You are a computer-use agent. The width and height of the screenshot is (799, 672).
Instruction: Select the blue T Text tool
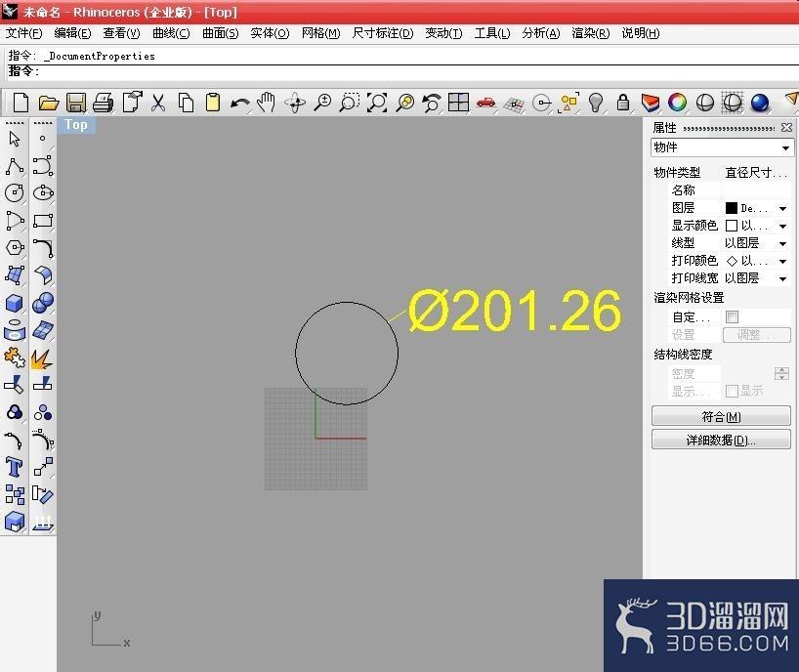[15, 467]
